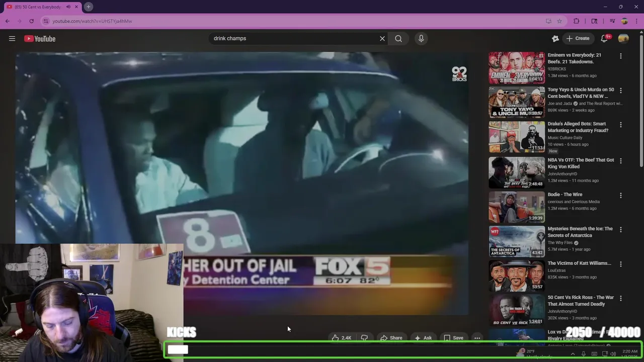644x362 pixels.
Task: Open options menu for Mysteries Beneath the Ice
Action: 621,229
